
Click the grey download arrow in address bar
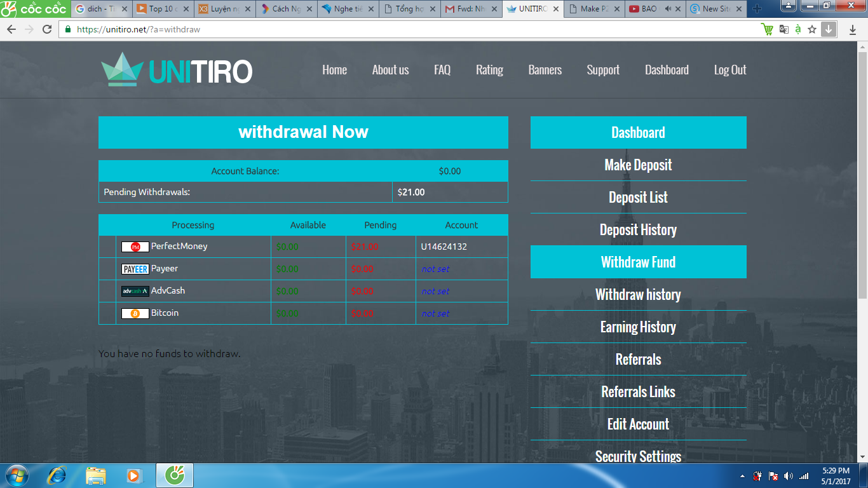pos(829,29)
